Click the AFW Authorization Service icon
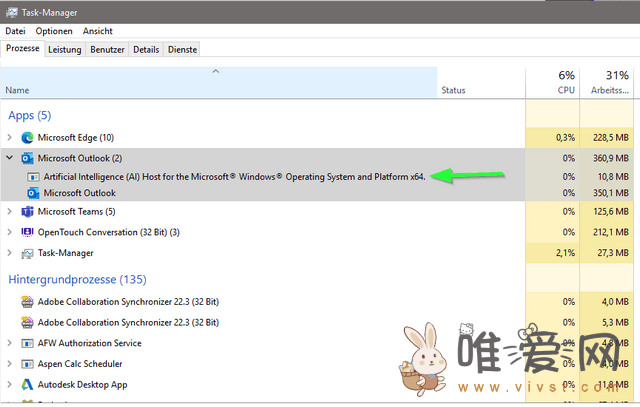The image size is (640, 407). click(27, 343)
